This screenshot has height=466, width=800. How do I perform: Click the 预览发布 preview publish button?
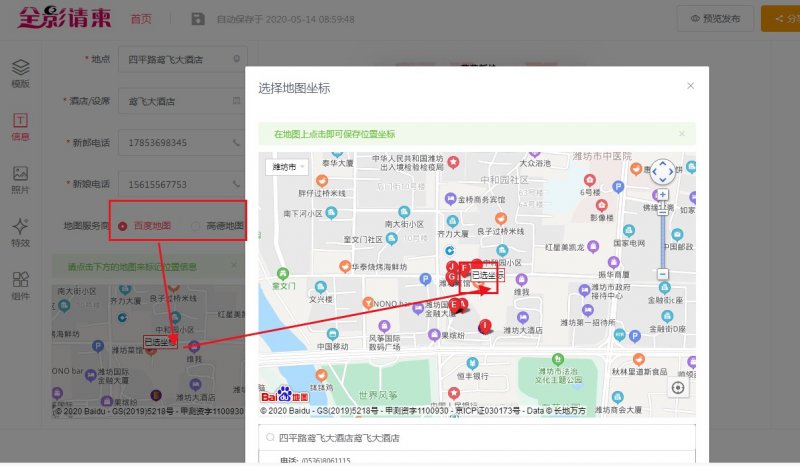715,18
